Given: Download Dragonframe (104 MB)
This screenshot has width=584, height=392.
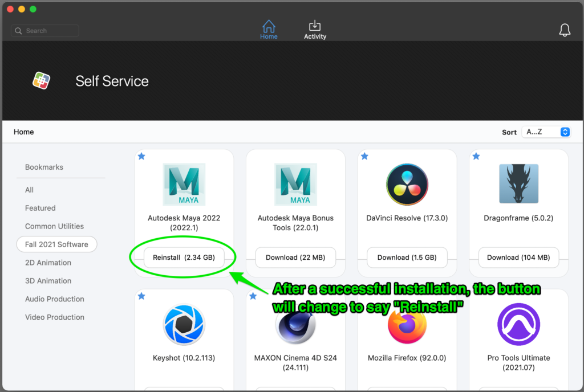Looking at the screenshot, I should coord(518,258).
